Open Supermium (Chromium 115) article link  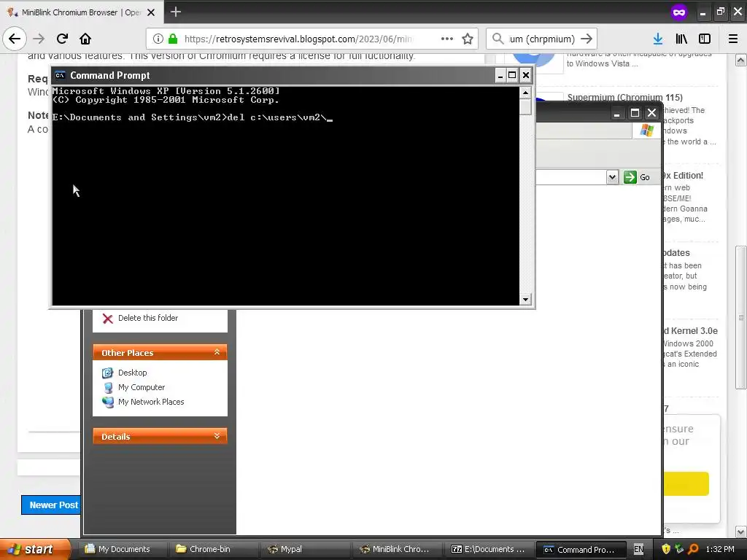[624, 97]
